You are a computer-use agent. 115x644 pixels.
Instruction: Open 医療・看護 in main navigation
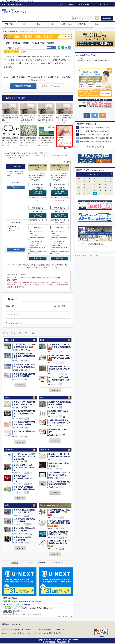coord(9,24)
